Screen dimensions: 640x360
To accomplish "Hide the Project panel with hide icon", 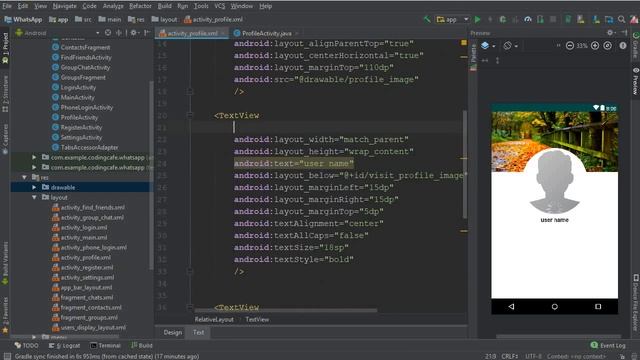I will (x=147, y=33).
